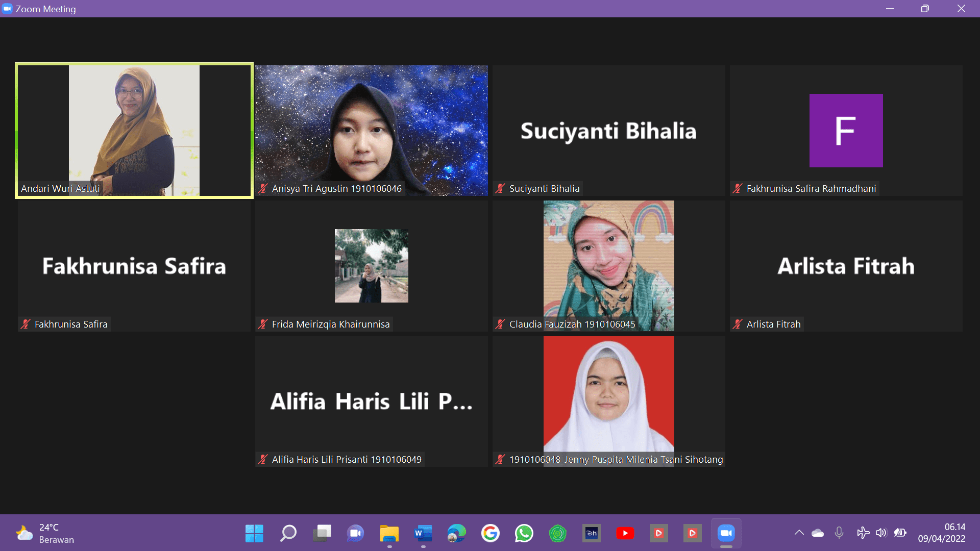The width and height of the screenshot is (980, 551).
Task: Open the second red video-player icon
Action: click(x=693, y=534)
